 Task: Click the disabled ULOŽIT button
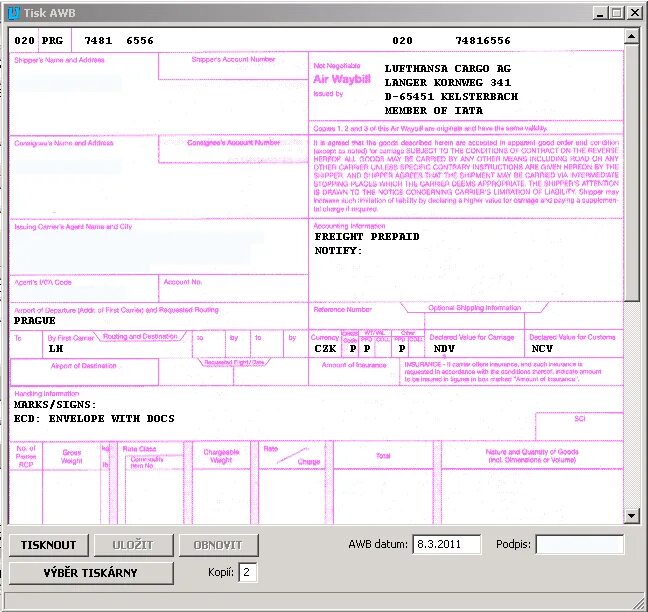pos(133,545)
